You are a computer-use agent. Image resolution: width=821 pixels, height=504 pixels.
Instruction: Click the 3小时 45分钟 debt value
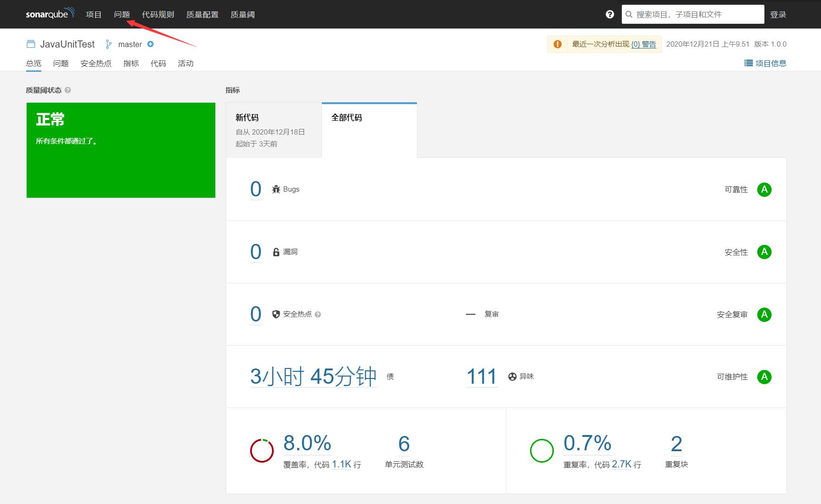pyautogui.click(x=313, y=377)
